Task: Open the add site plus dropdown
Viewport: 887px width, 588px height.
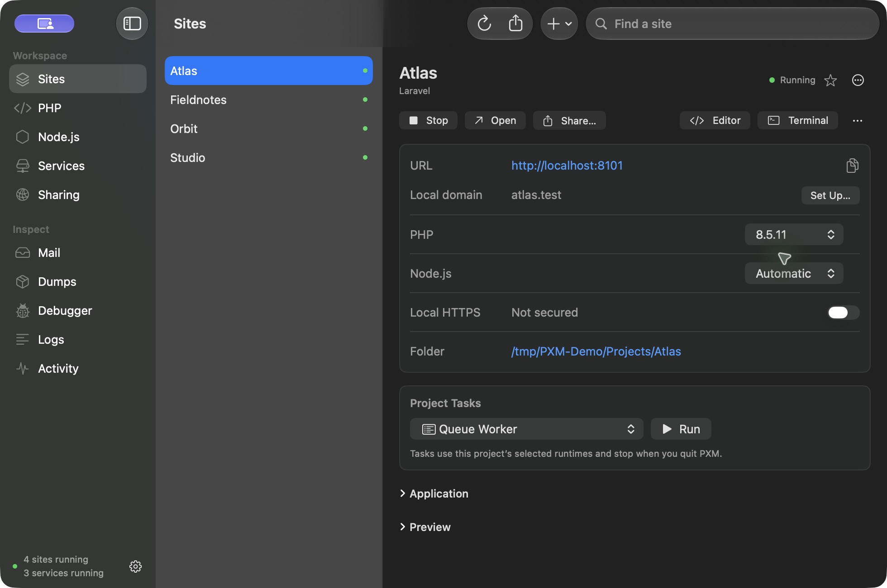Action: [559, 24]
